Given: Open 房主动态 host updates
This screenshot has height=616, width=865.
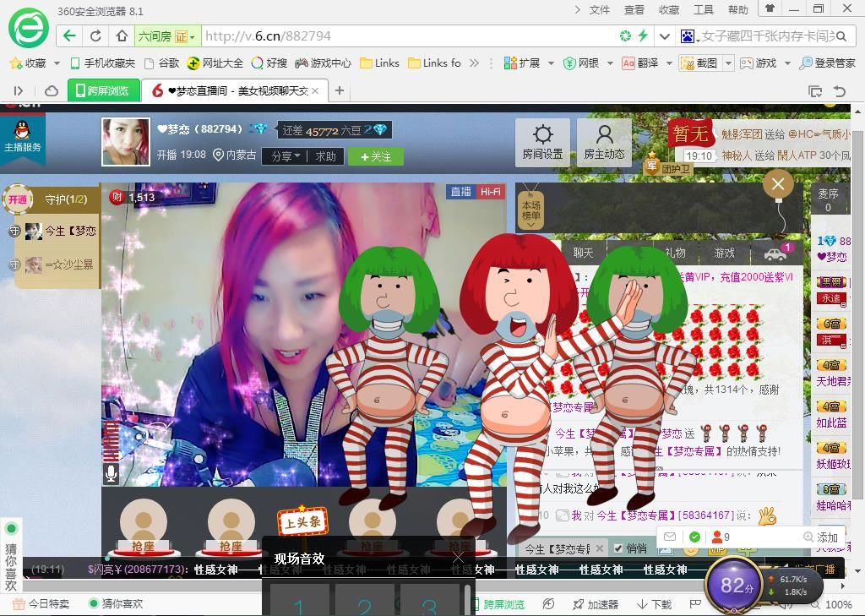Looking at the screenshot, I should click(604, 143).
